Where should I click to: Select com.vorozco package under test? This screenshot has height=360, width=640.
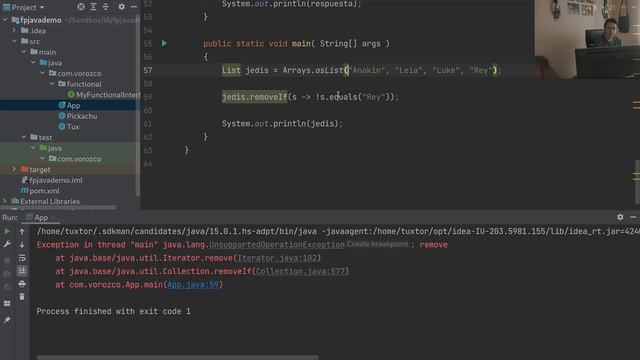75,159
